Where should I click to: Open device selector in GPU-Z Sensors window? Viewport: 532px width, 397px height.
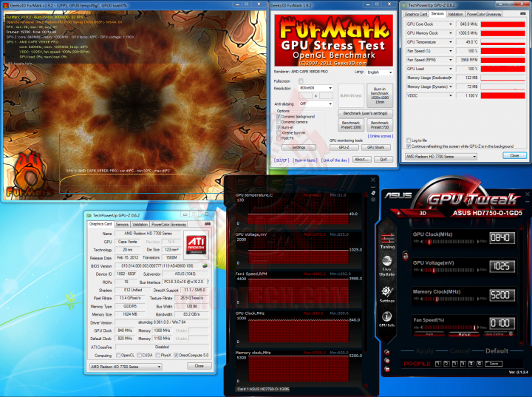click(x=441, y=157)
